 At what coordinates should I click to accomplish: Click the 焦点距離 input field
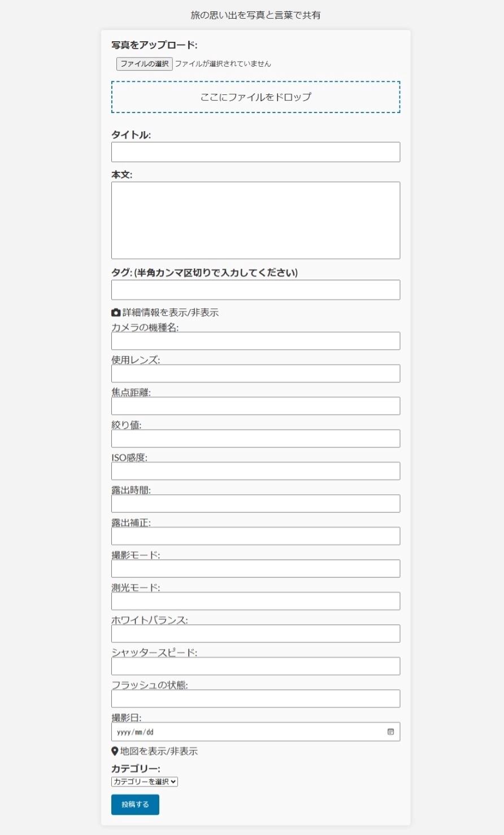click(x=255, y=406)
